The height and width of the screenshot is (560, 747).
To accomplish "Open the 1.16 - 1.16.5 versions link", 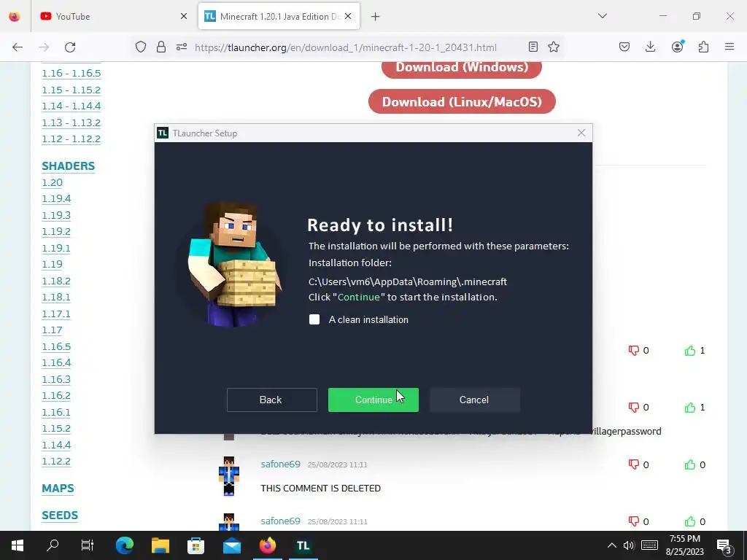I will (71, 74).
